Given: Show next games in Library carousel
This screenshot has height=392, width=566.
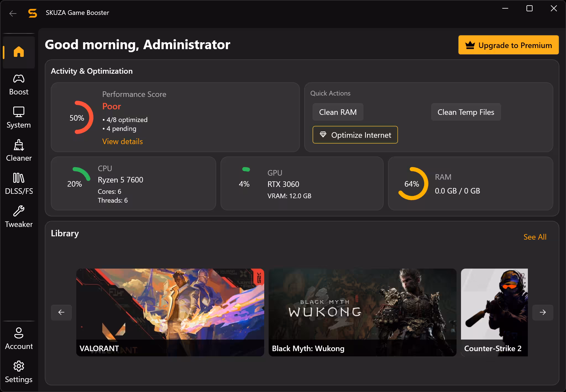Looking at the screenshot, I should click(x=543, y=312).
